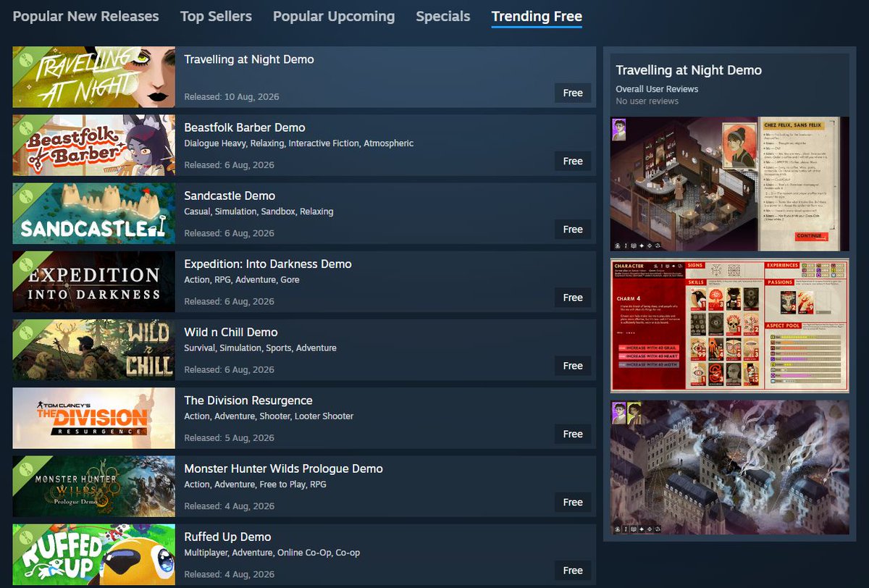Image resolution: width=869 pixels, height=588 pixels.
Task: Click 'Released: 10 Aug, 2026' date
Action: 232,96
